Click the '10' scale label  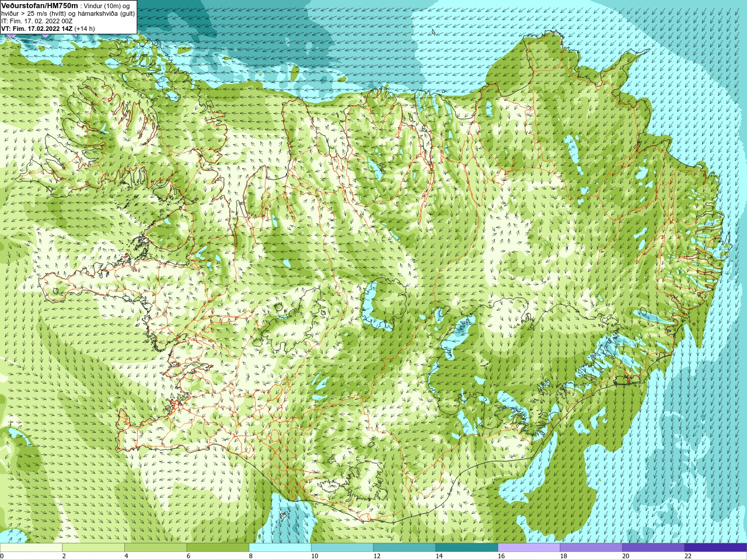click(315, 556)
